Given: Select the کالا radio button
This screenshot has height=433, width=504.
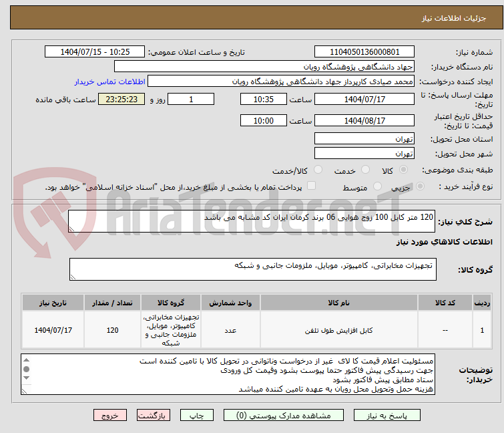Looking at the screenshot, I should click(x=403, y=170).
